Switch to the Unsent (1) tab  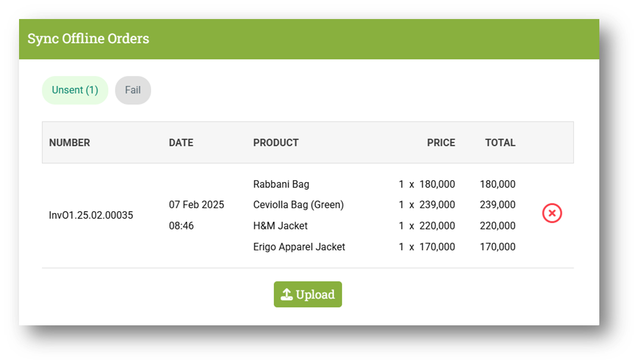75,90
